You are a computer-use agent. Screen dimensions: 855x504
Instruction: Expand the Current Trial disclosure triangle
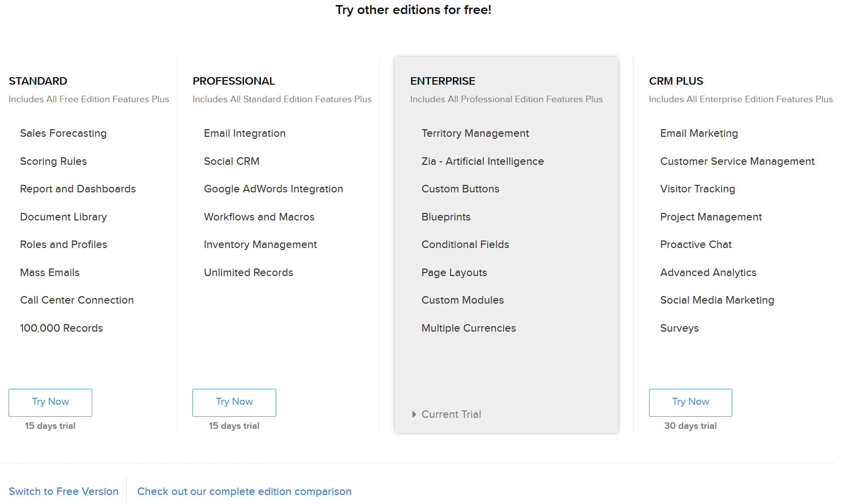coord(414,414)
